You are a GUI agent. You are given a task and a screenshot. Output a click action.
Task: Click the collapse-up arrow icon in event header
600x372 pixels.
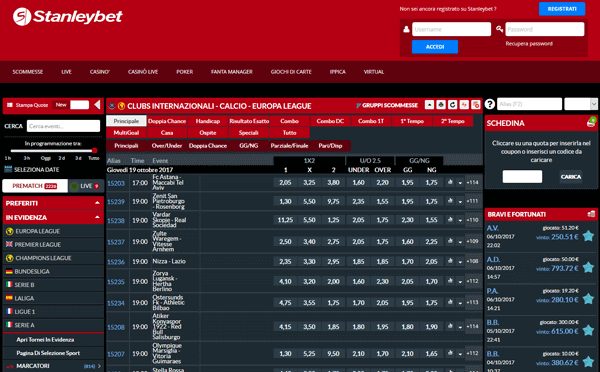coord(429,105)
